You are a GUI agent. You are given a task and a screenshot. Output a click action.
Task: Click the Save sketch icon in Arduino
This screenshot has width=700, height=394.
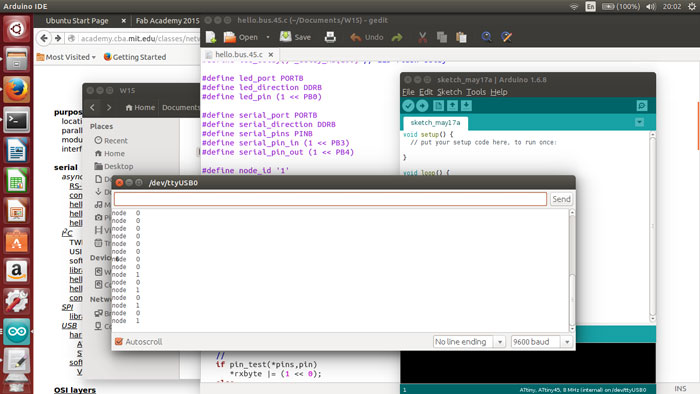coord(466,106)
